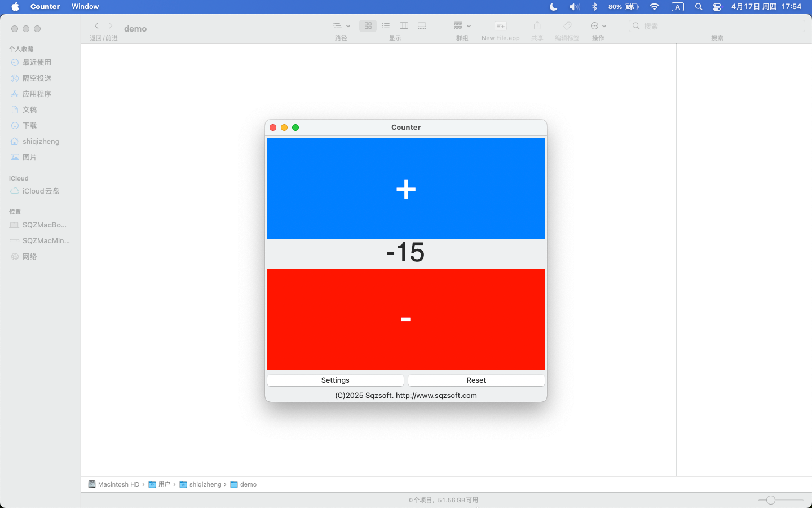Click the date and time in menu bar

click(766, 7)
